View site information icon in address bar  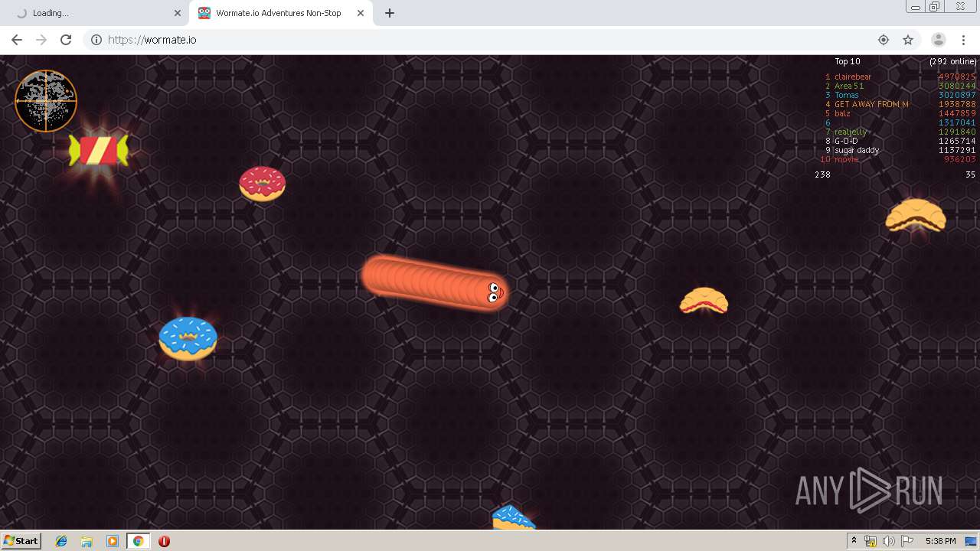[x=96, y=40]
